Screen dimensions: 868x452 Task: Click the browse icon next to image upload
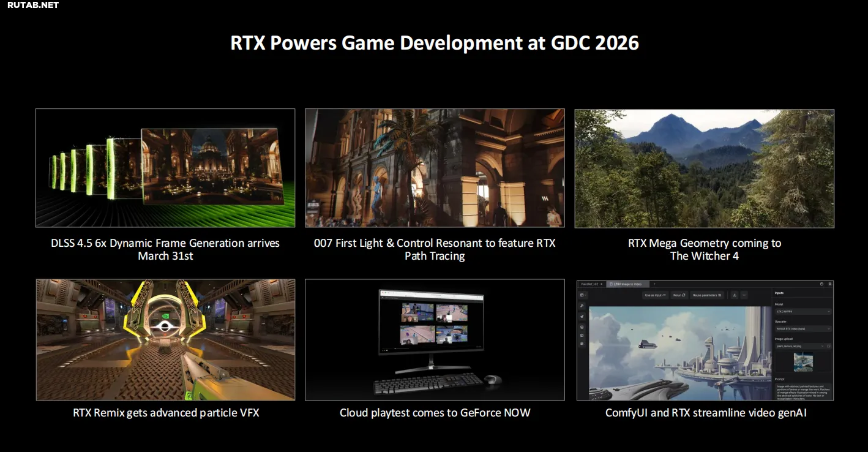[829, 346]
